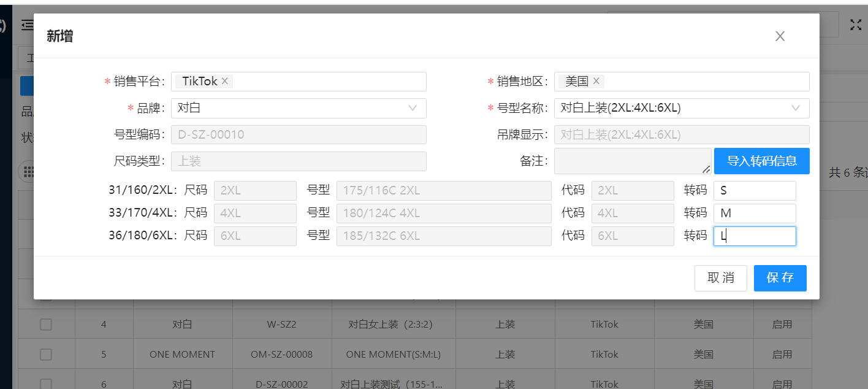Image resolution: width=868 pixels, height=389 pixels.
Task: Focus the 转码 field for the 6XL row
Action: click(x=754, y=236)
